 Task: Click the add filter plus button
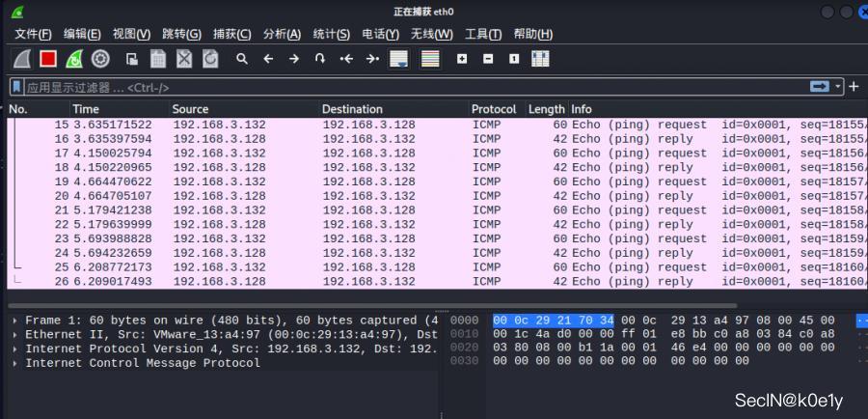point(854,87)
